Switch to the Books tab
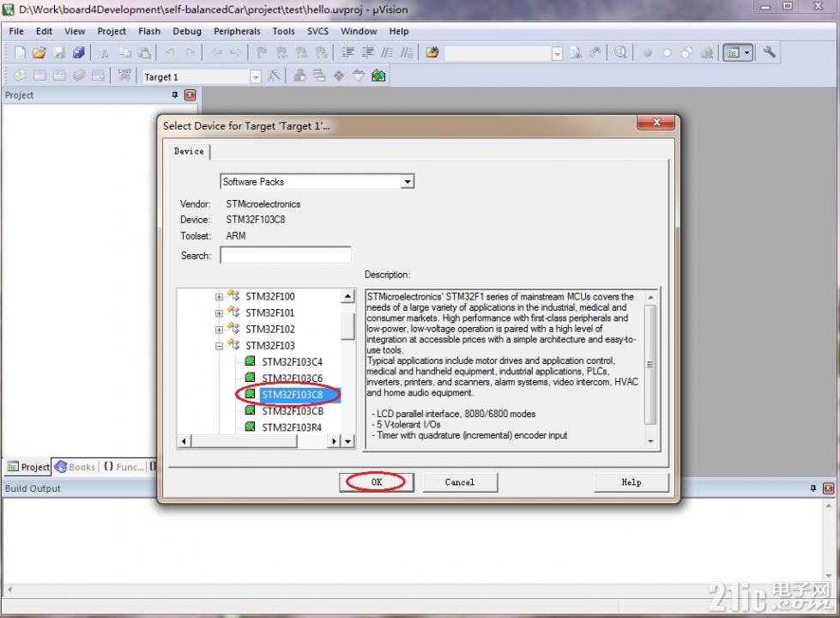The image size is (840, 618). (75, 467)
